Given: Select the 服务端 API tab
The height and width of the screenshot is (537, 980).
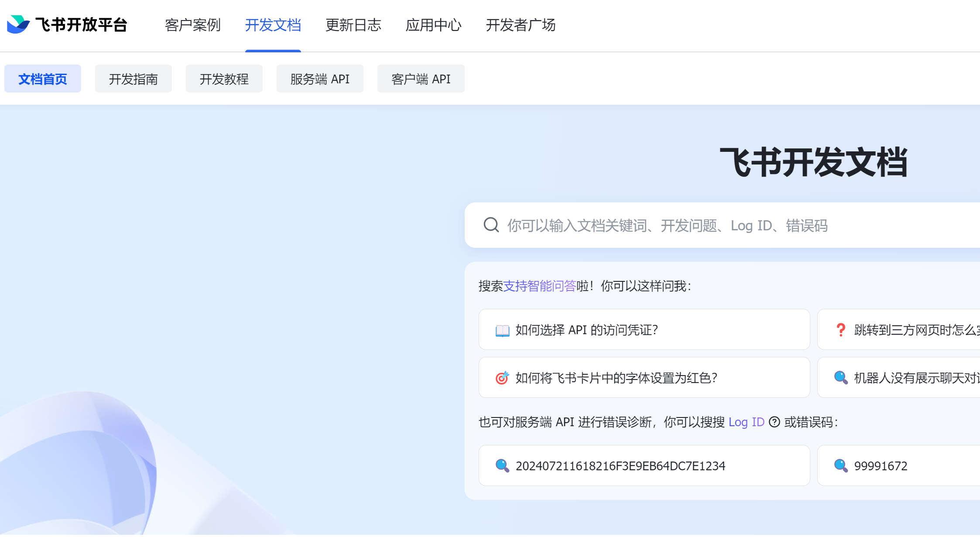Looking at the screenshot, I should click(x=320, y=79).
